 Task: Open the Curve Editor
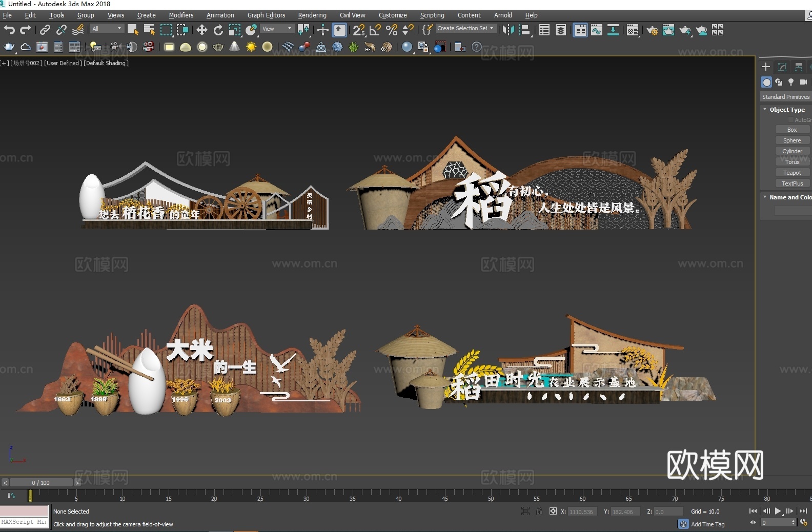tap(597, 30)
